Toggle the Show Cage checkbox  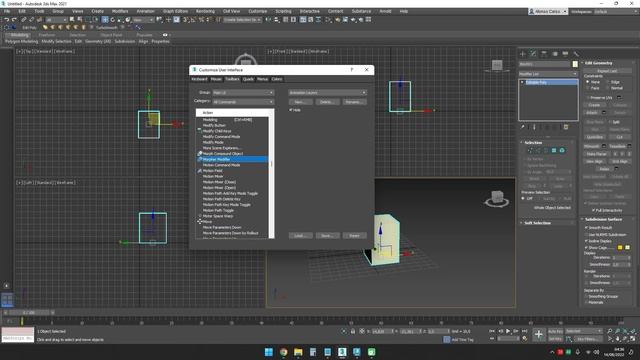point(587,247)
